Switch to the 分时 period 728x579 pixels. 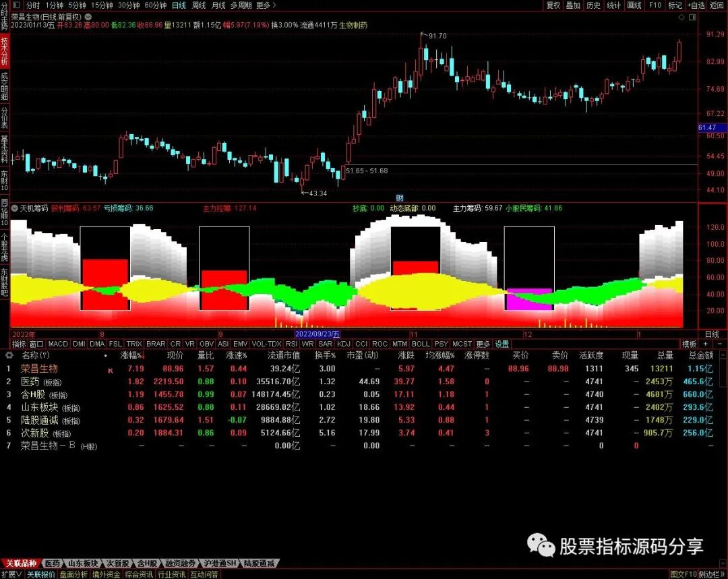[33, 5]
